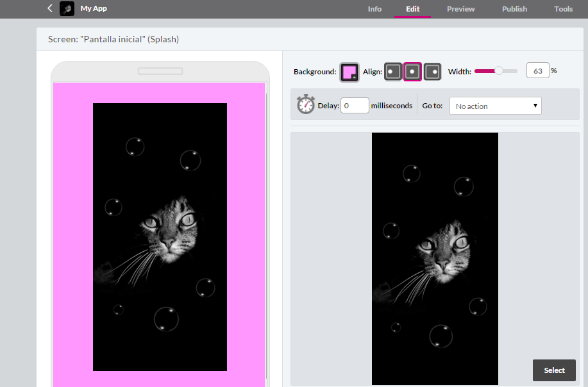Click the Width slider handle
The width and height of the screenshot is (588, 387).
[x=499, y=71]
